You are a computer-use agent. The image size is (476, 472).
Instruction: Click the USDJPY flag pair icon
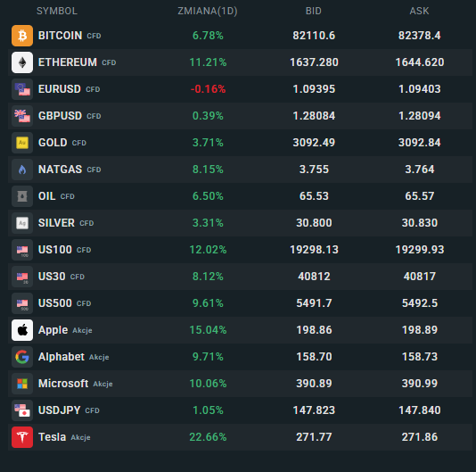point(22,410)
